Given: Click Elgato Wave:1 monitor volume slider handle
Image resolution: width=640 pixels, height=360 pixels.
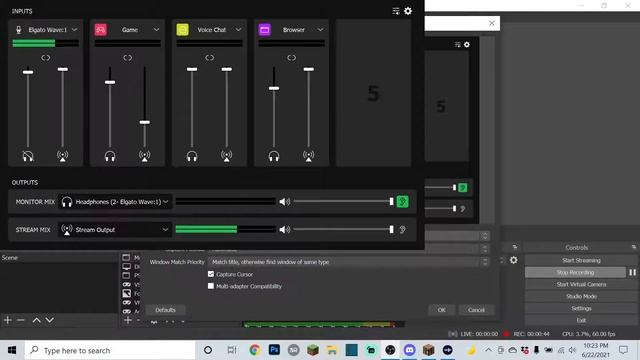Looking at the screenshot, I should pos(28,72).
